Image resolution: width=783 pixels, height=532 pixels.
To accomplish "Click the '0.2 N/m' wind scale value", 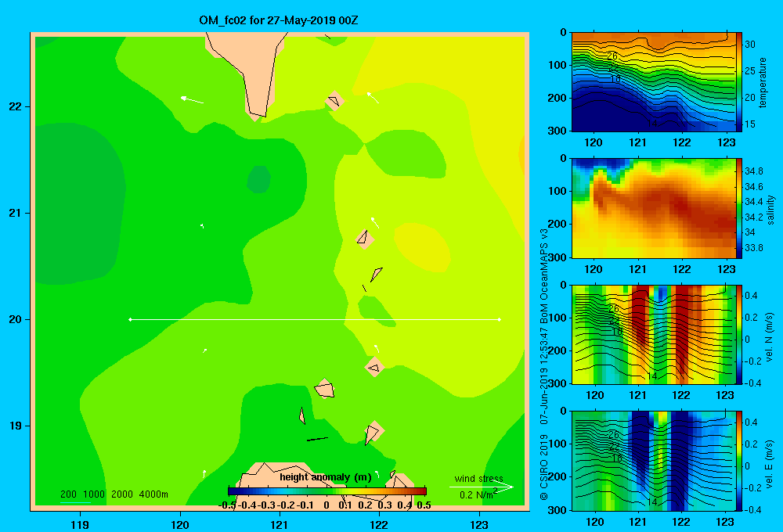I will point(478,494).
